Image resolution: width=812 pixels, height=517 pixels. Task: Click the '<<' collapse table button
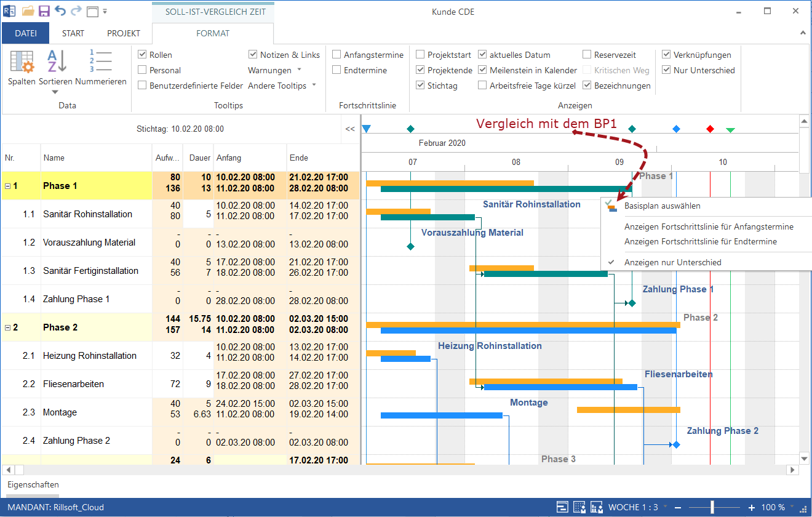[350, 129]
